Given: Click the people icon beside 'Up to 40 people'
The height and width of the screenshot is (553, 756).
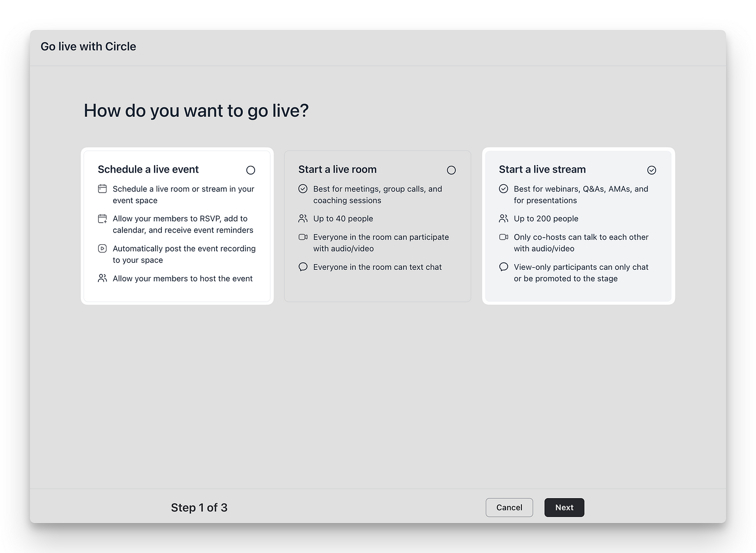Looking at the screenshot, I should click(303, 218).
